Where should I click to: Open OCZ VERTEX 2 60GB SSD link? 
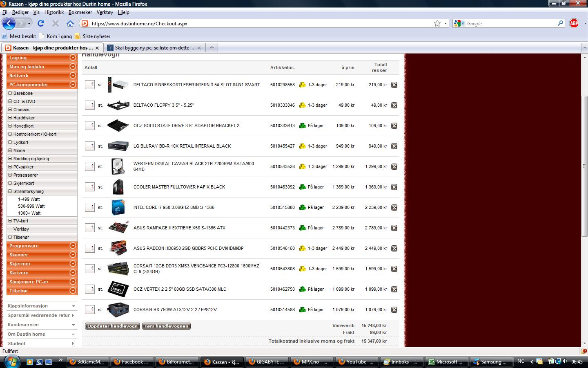pyautogui.click(x=180, y=289)
